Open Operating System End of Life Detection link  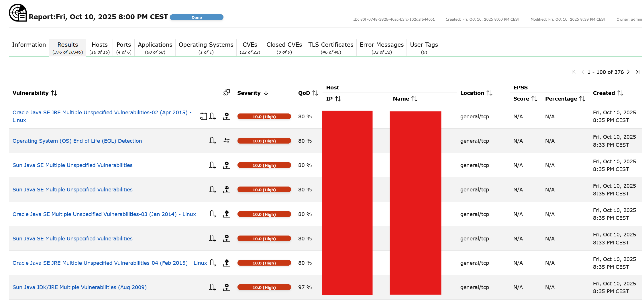click(77, 141)
